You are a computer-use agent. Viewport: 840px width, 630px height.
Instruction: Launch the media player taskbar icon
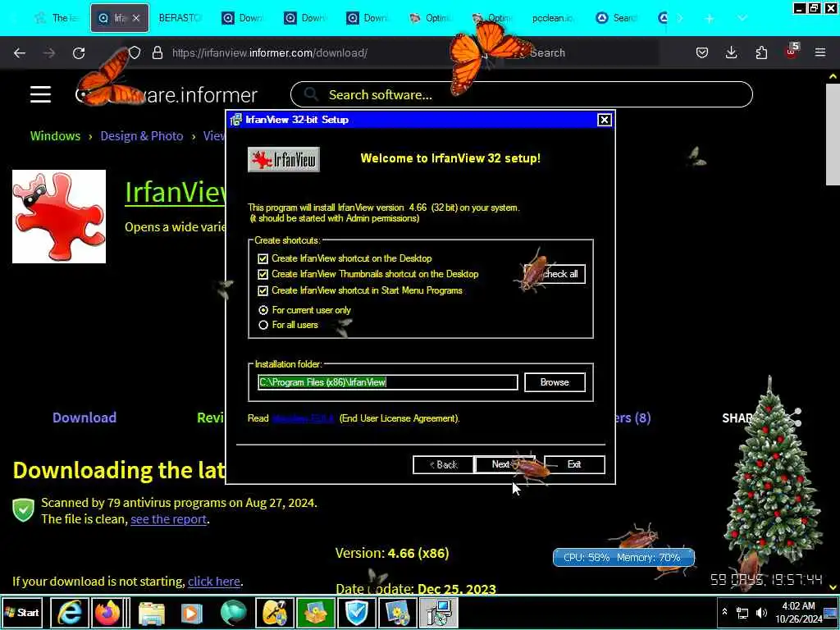192,613
